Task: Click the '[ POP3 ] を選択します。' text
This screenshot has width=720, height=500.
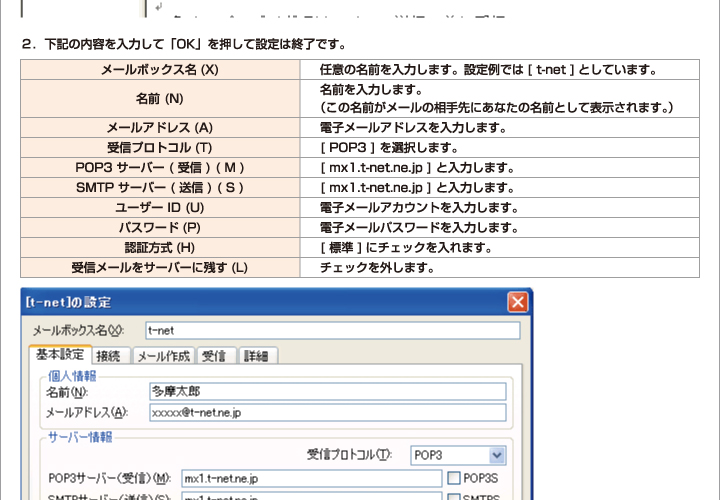Action: tap(389, 147)
